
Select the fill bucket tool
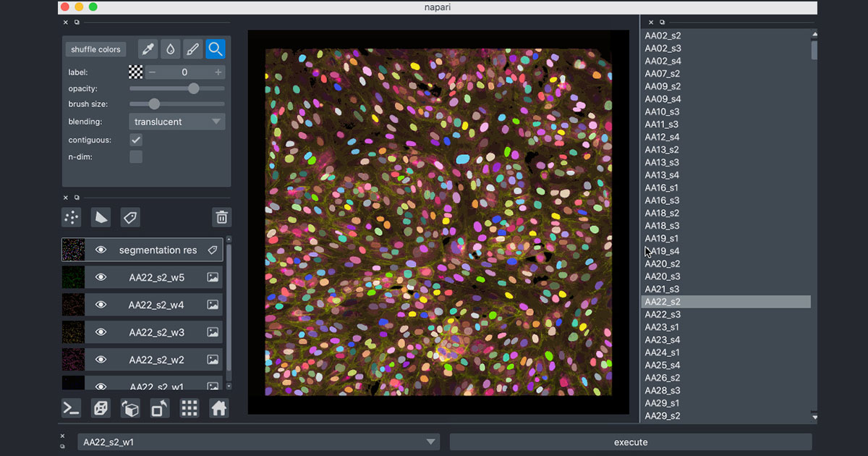click(170, 49)
